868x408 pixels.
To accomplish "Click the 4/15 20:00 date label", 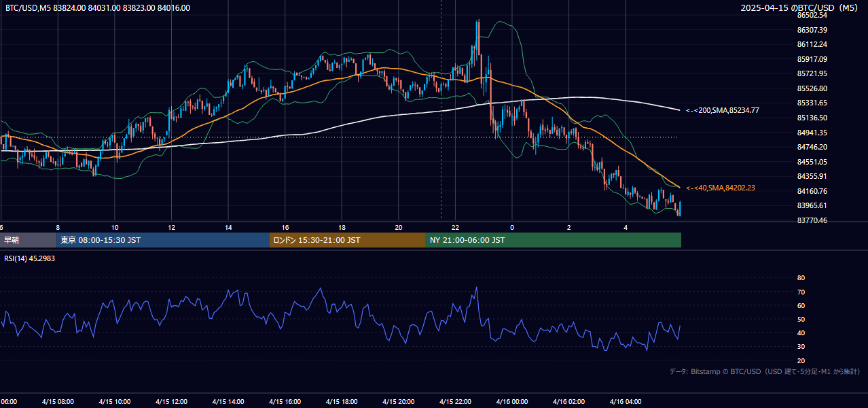I will [x=398, y=401].
